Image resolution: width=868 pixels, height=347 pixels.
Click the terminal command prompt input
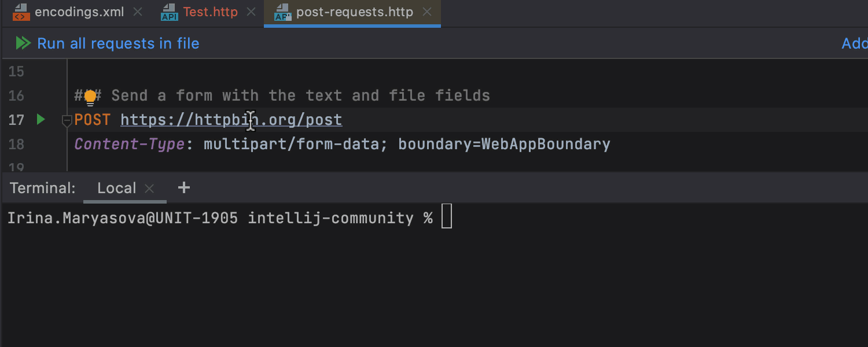(446, 216)
